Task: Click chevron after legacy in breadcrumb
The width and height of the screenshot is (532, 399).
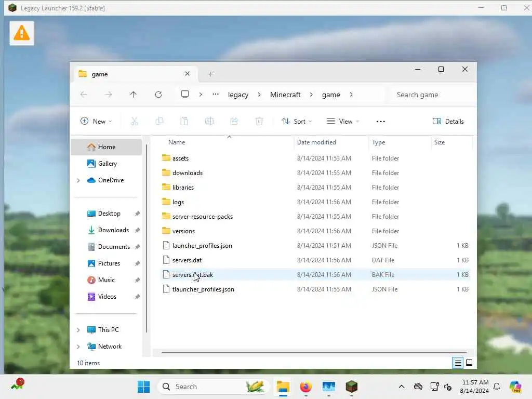Action: pyautogui.click(x=259, y=95)
